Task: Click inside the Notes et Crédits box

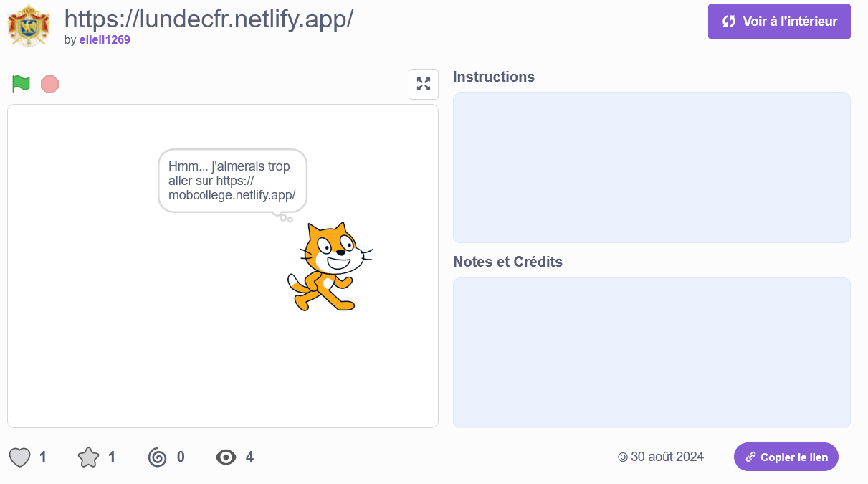Action: click(652, 353)
